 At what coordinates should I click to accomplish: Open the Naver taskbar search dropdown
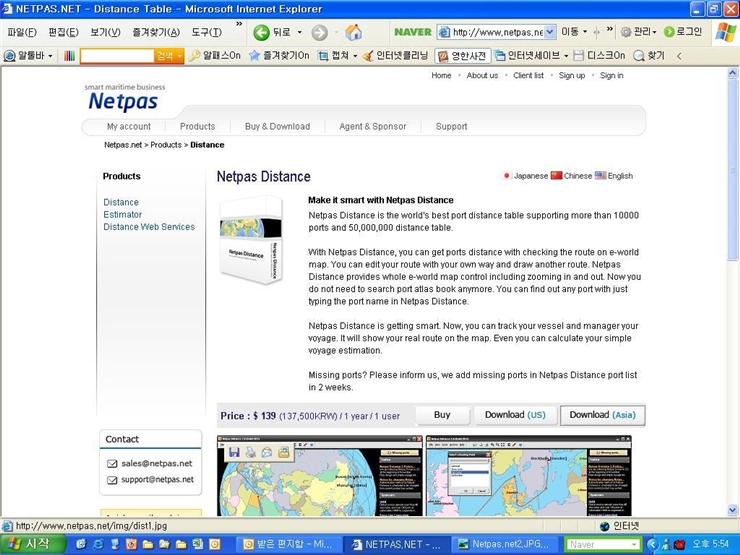[635, 545]
